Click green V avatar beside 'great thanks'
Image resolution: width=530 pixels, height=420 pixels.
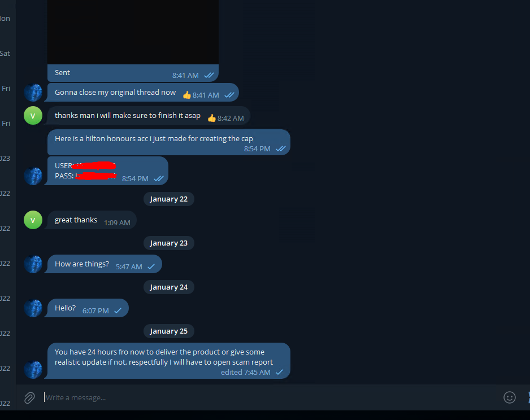33,220
